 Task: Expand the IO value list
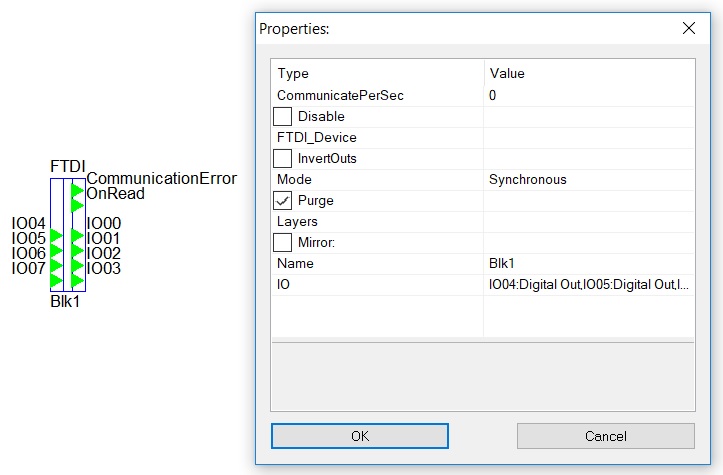pyautogui.click(x=589, y=285)
